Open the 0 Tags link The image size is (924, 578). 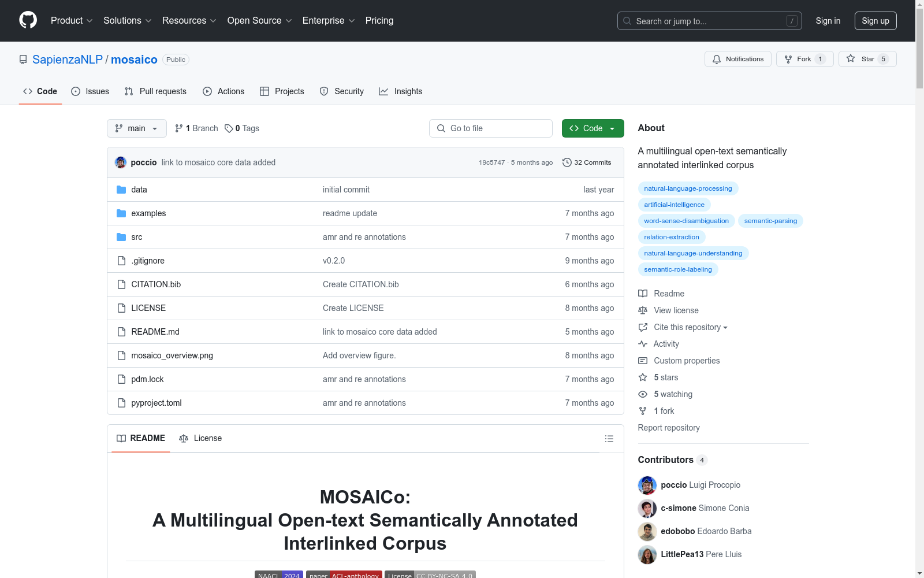[242, 128]
